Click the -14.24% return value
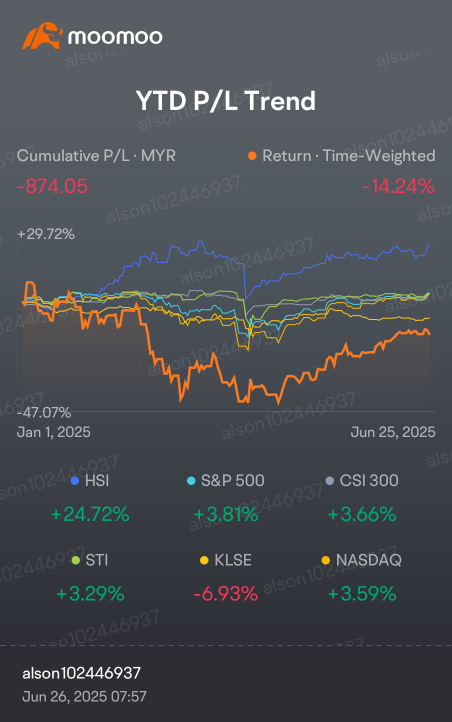 (x=398, y=186)
